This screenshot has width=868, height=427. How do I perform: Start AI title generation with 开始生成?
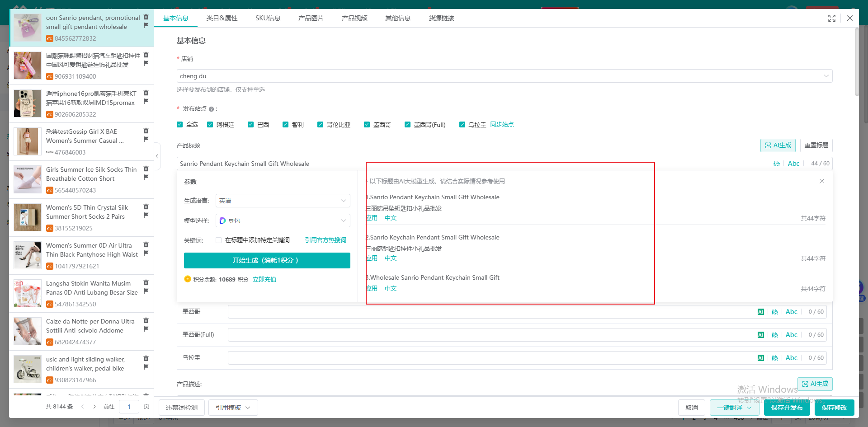tap(267, 260)
